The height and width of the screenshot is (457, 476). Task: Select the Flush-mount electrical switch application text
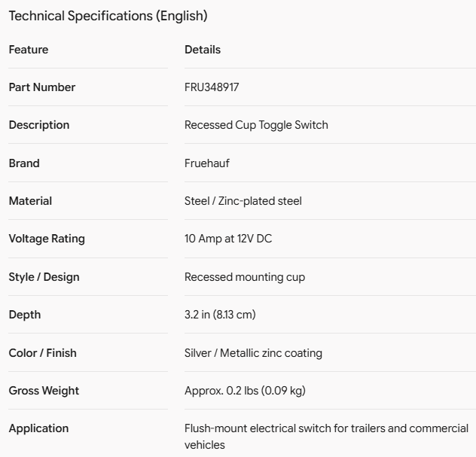[326, 437]
